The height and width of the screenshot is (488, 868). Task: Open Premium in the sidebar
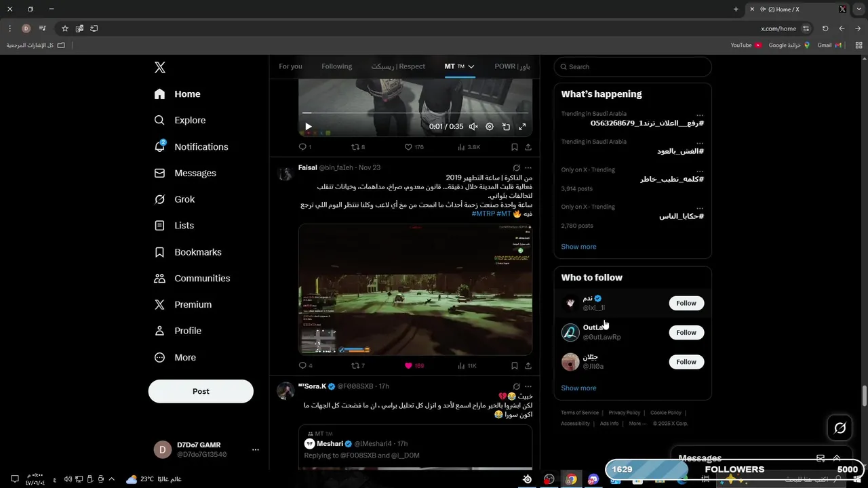click(x=183, y=305)
